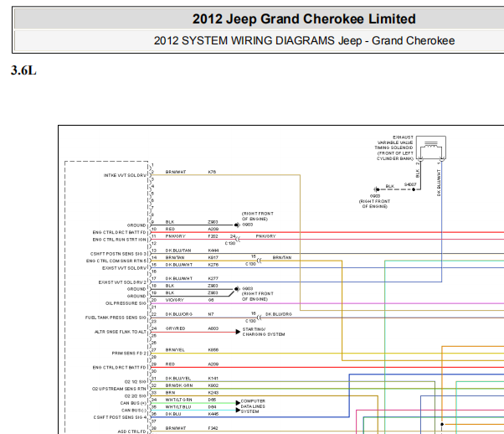Click the 'ASD CTRL FD' label
This screenshot has width=504, height=434.
(x=131, y=431)
